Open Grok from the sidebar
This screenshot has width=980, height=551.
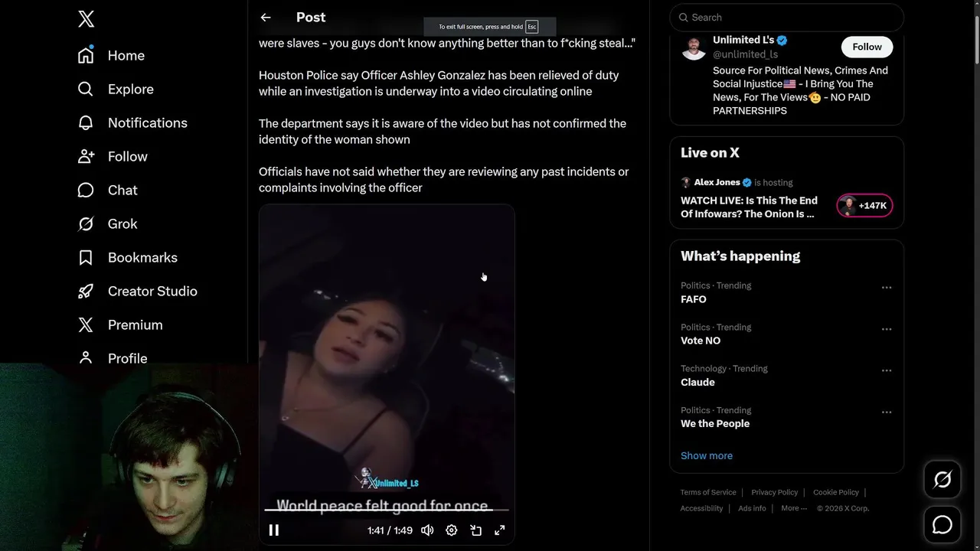coord(107,223)
